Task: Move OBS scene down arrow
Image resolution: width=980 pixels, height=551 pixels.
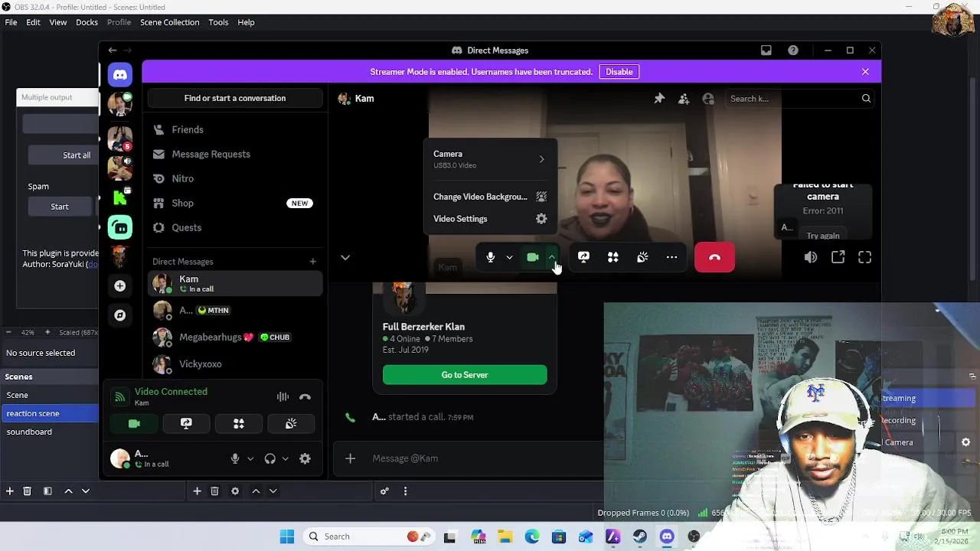Action: [x=86, y=491]
